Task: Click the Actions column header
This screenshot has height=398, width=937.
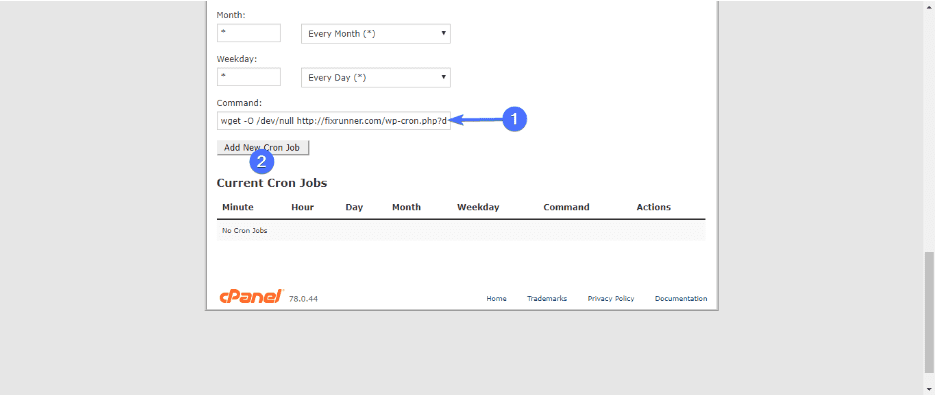Action: point(654,207)
